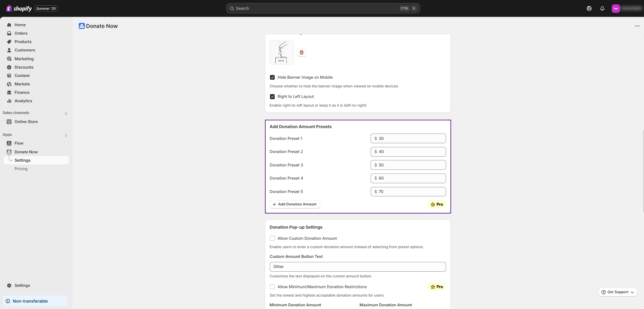This screenshot has width=644, height=309.
Task: Open the notifications bell
Action: (602, 8)
